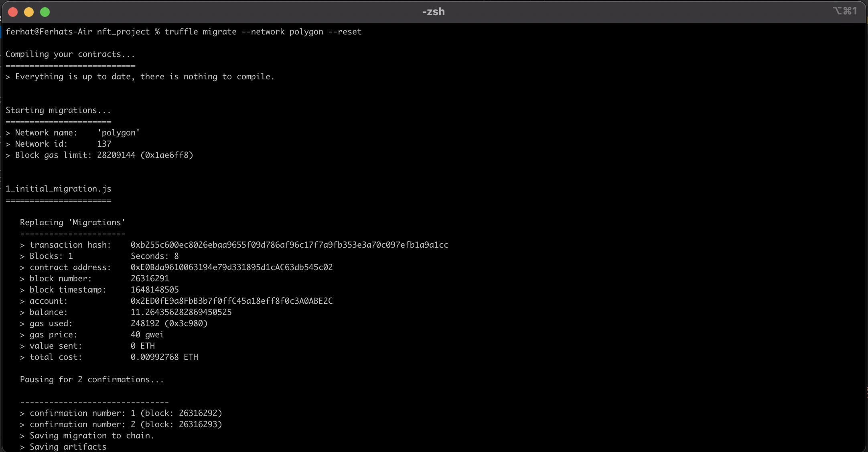Click the 1_initial_migration.js file name
This screenshot has height=452, width=868.
click(x=59, y=189)
